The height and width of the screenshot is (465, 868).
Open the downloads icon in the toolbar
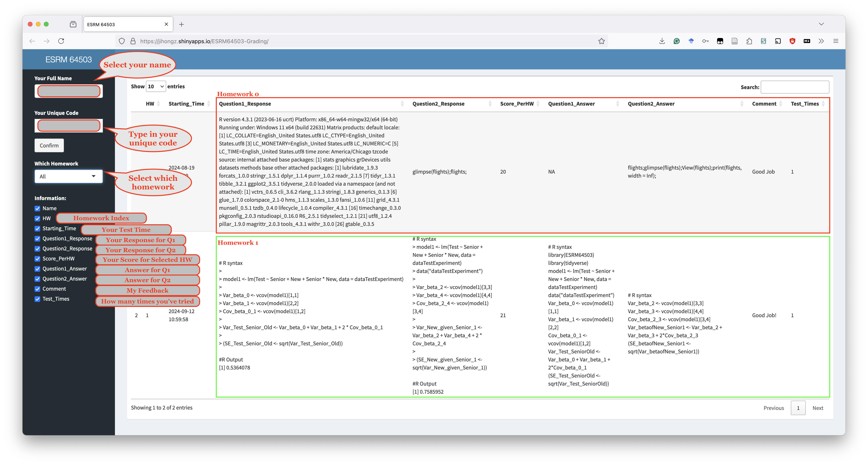(662, 41)
